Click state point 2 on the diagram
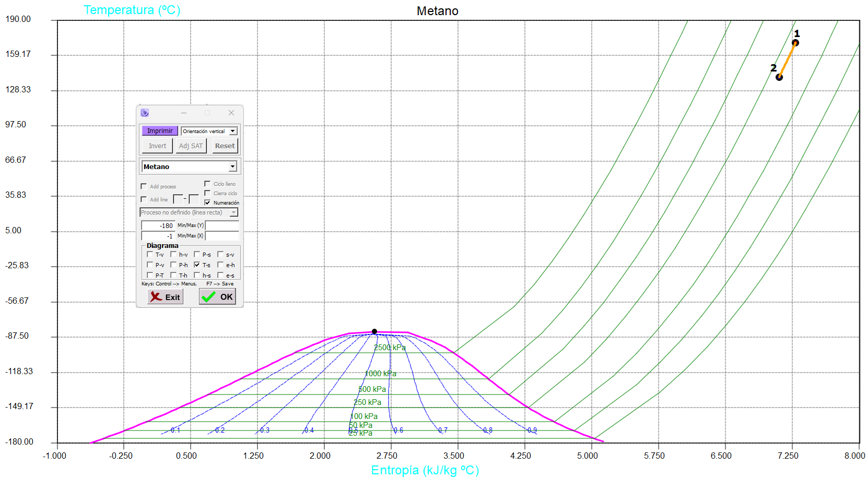 (779, 77)
